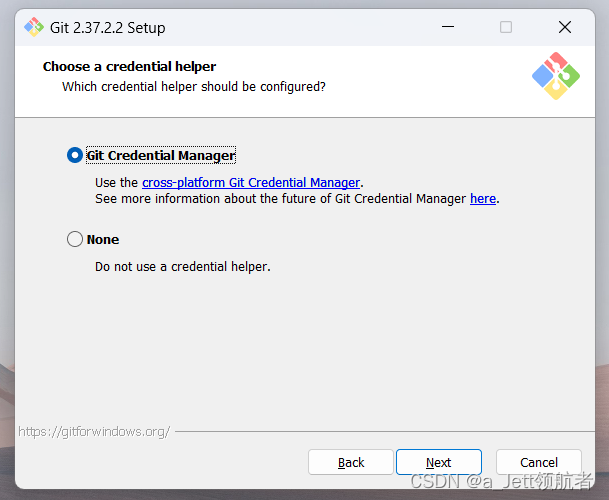Click 'Do not use a credential helper.' description
609x500 pixels.
point(183,267)
